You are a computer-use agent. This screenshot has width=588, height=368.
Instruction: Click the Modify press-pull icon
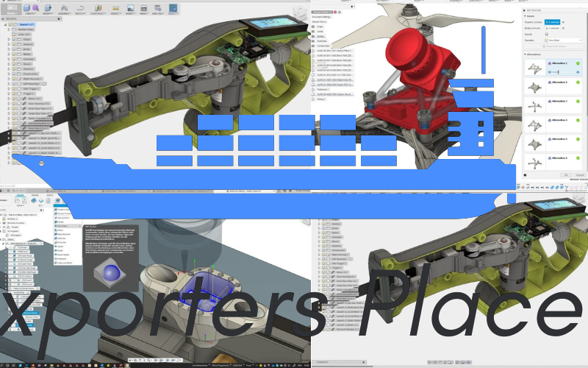click(48, 7)
